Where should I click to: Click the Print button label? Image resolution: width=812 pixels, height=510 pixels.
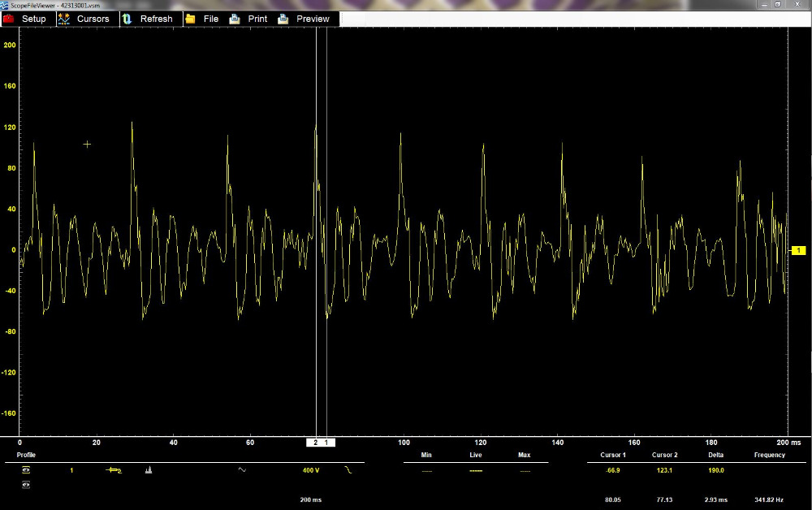[x=257, y=19]
